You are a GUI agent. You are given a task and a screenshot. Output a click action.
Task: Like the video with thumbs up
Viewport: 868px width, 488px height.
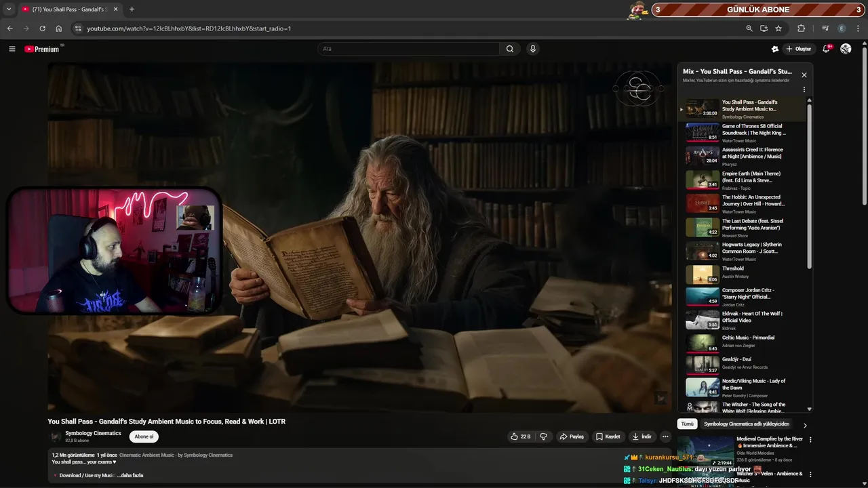point(521,436)
